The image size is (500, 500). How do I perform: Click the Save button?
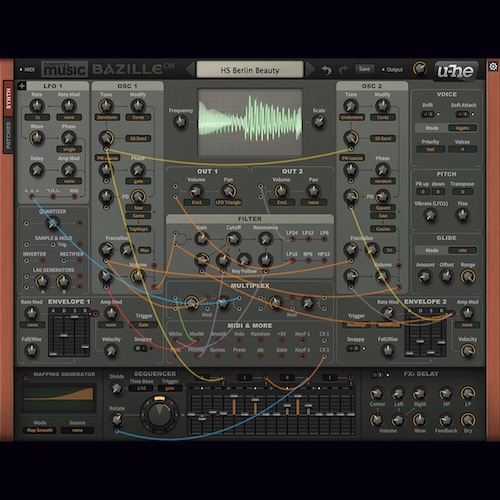pos(364,69)
